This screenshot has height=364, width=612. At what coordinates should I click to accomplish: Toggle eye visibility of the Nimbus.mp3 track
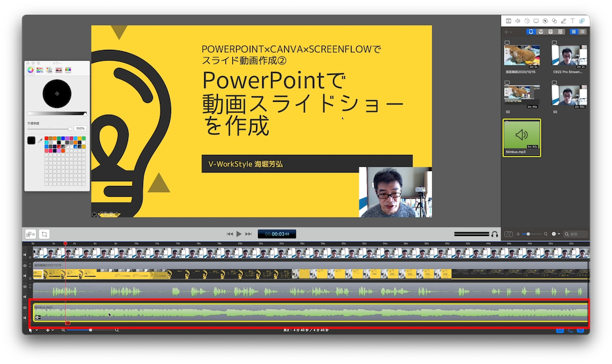pyautogui.click(x=26, y=308)
